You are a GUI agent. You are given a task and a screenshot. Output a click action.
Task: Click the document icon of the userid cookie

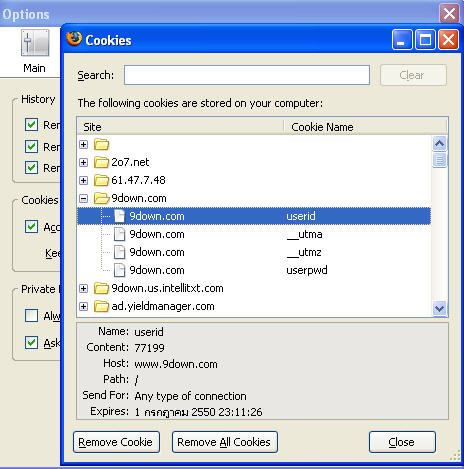pyautogui.click(x=119, y=216)
